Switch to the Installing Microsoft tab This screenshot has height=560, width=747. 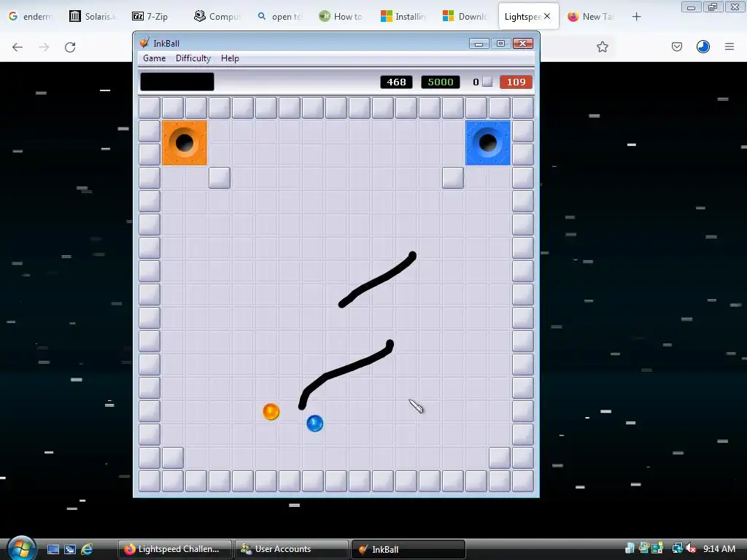coord(403,17)
